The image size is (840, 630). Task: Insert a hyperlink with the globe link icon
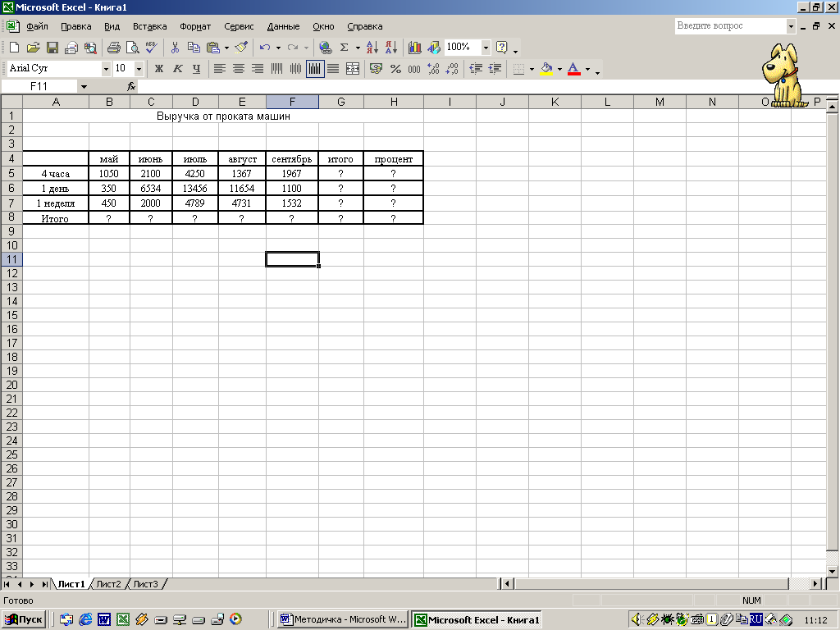pyautogui.click(x=325, y=48)
